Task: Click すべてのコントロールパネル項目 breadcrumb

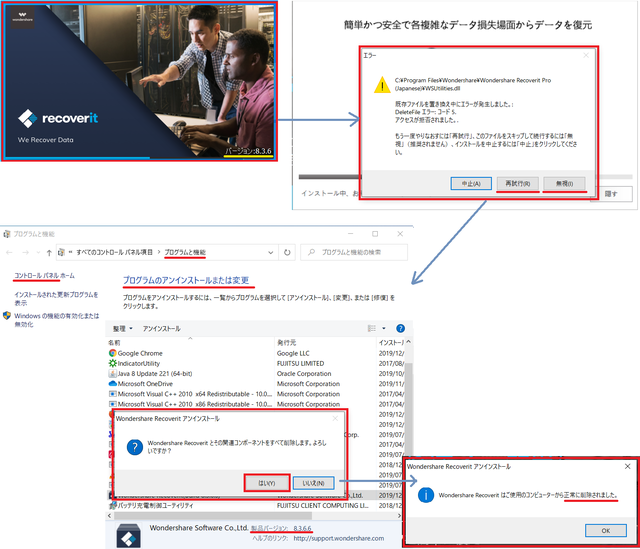Action: click(x=114, y=252)
